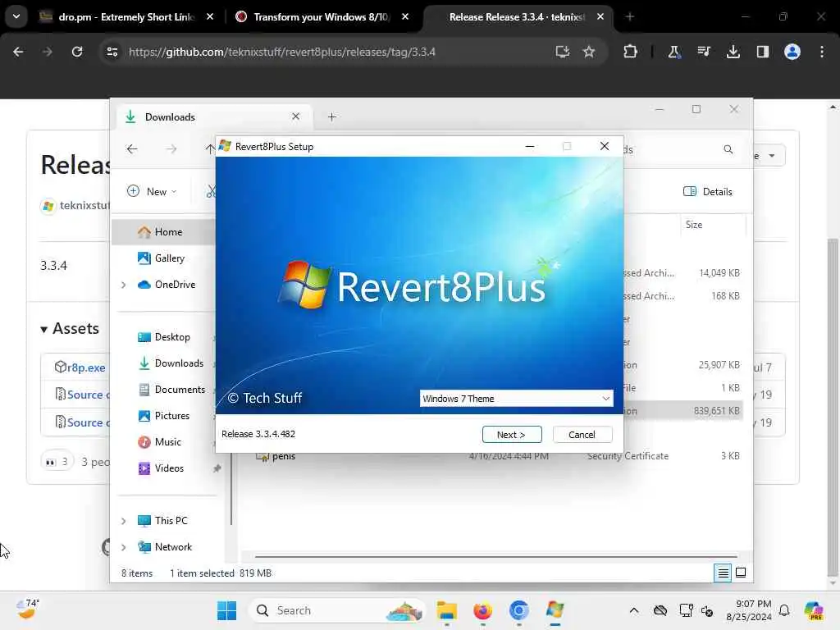840x630 pixels.
Task: Click the taskbar Search box
Action: [337, 610]
